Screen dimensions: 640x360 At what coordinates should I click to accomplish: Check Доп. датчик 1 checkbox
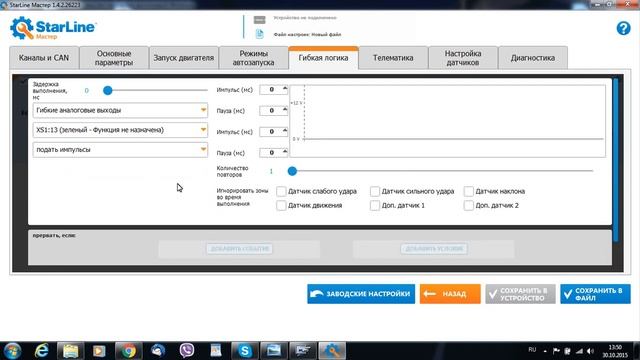click(375, 205)
